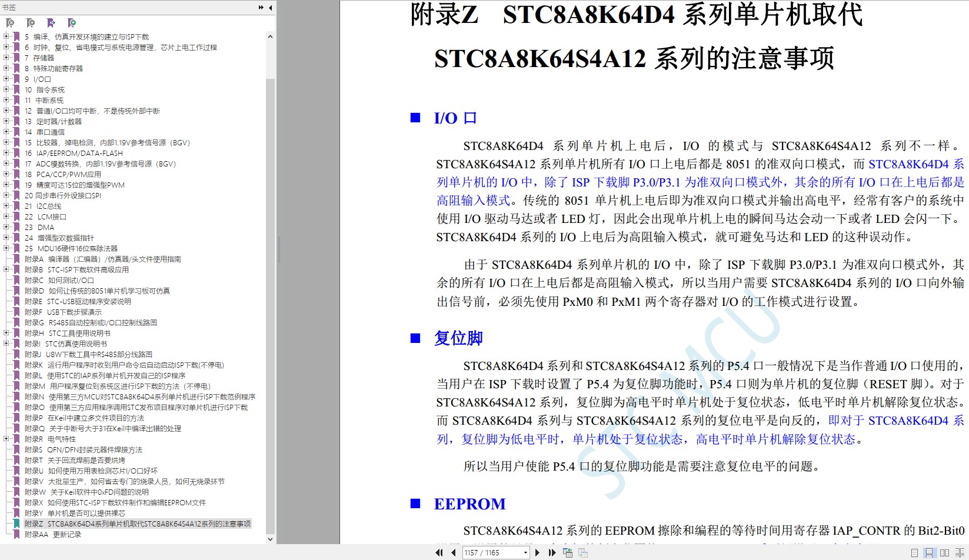Select bookmark 附录Z STC8A8K64D4系列单片机取代
The image size is (969, 560).
(x=138, y=524)
